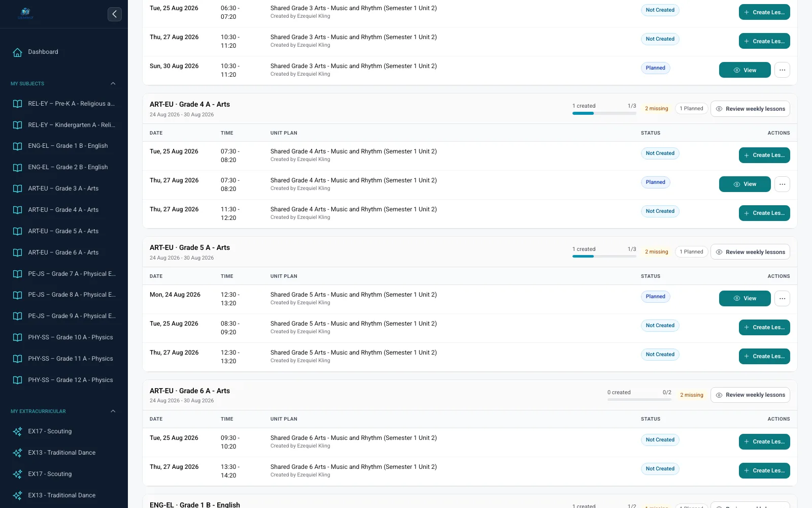Click 'Thu, 27 Aug 2026' date in Grade 6 table

click(x=174, y=467)
